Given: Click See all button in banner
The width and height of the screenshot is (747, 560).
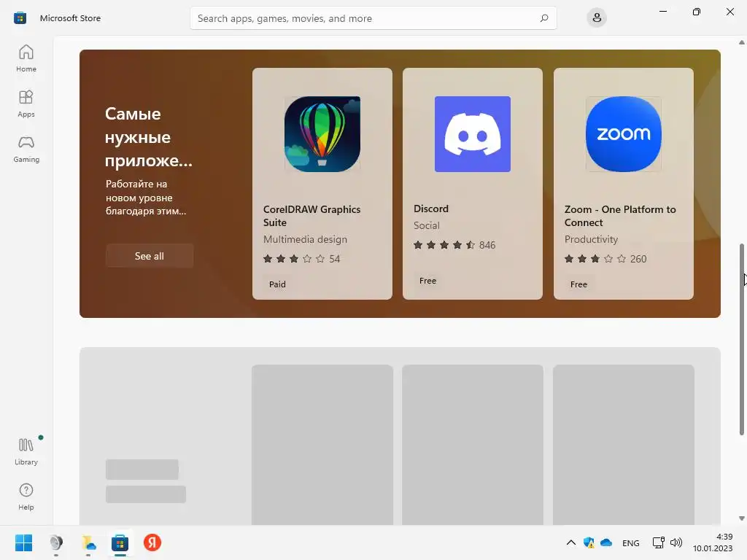Looking at the screenshot, I should [x=149, y=256].
